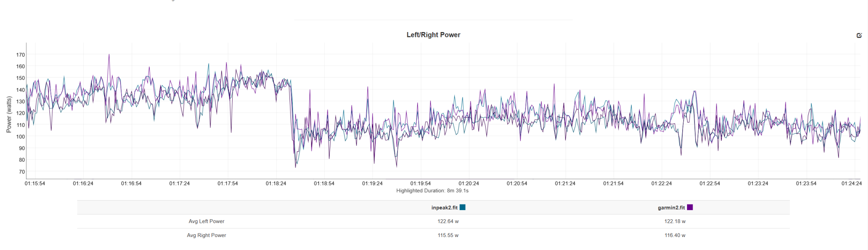Click the edit chart icon beside the title
Screen dimensions: 868x250
859,36
